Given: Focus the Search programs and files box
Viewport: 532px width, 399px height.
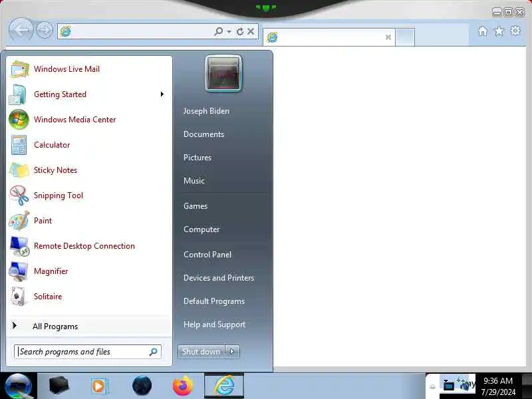Looking at the screenshot, I should 88,352.
